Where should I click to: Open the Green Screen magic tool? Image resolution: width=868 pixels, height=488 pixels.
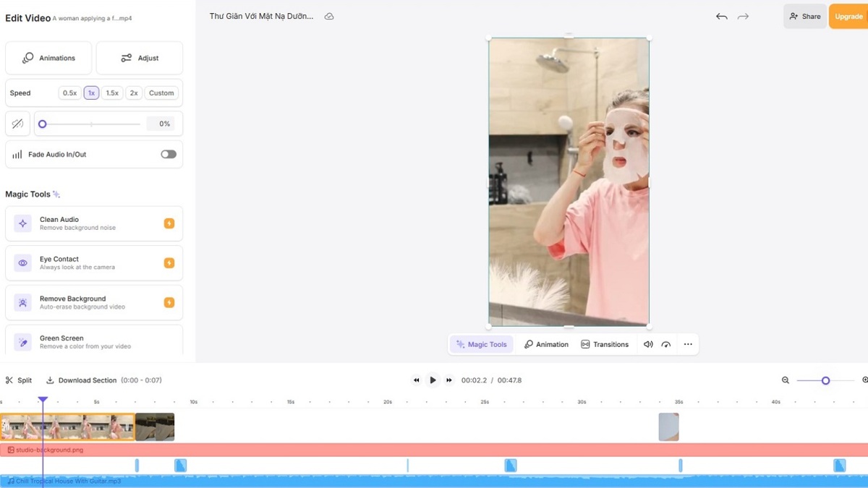[x=93, y=341]
